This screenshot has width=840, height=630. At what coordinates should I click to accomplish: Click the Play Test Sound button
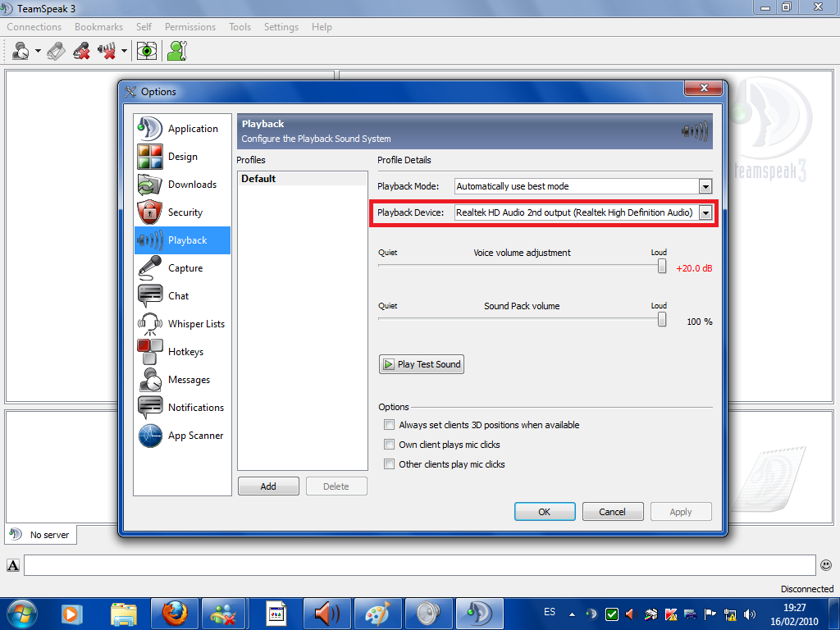click(x=422, y=364)
